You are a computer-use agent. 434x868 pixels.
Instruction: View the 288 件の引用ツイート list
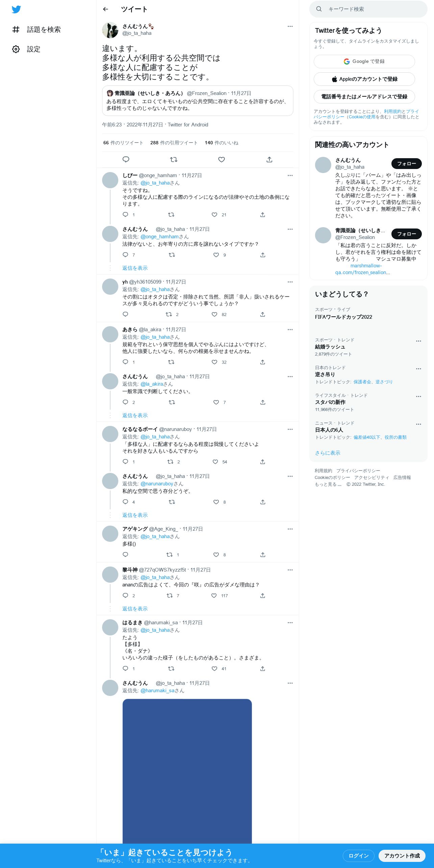click(174, 143)
